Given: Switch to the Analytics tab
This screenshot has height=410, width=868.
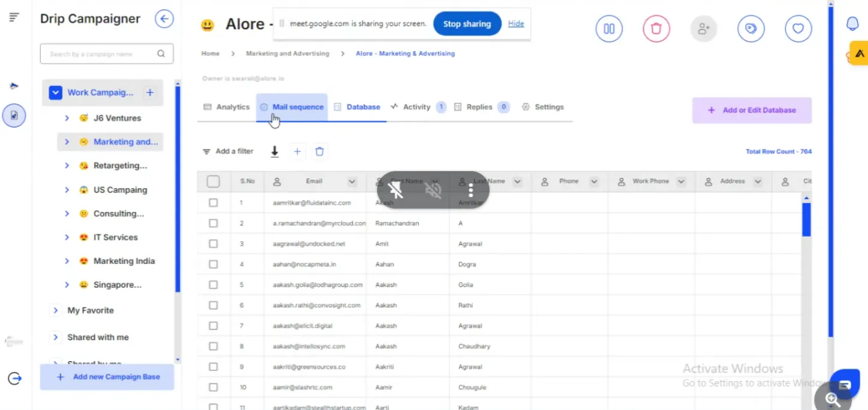Looking at the screenshot, I should coord(226,107).
